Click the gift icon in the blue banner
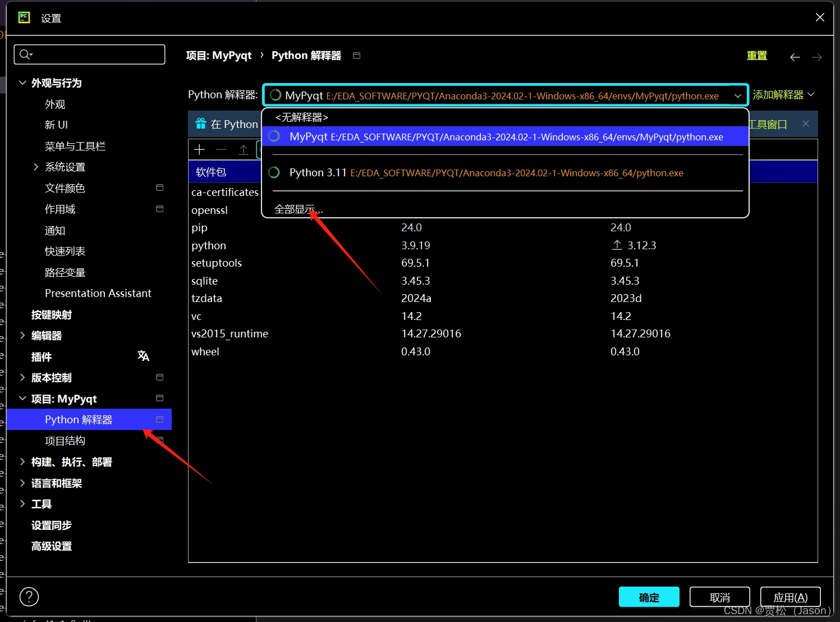Viewport: 840px width, 622px height. (200, 124)
